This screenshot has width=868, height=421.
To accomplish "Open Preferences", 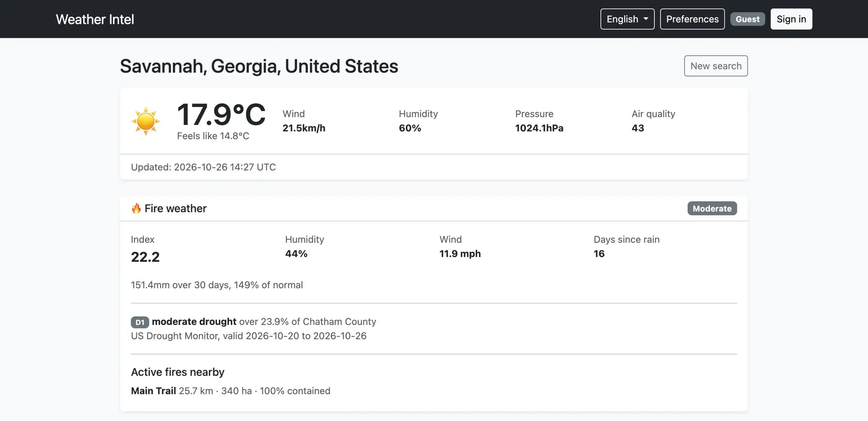I will pyautogui.click(x=692, y=19).
